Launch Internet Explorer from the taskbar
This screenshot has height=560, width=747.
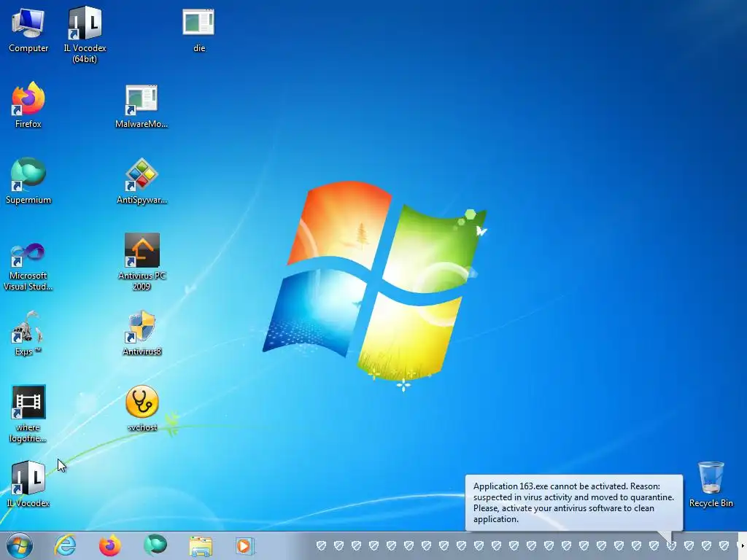coord(65,545)
